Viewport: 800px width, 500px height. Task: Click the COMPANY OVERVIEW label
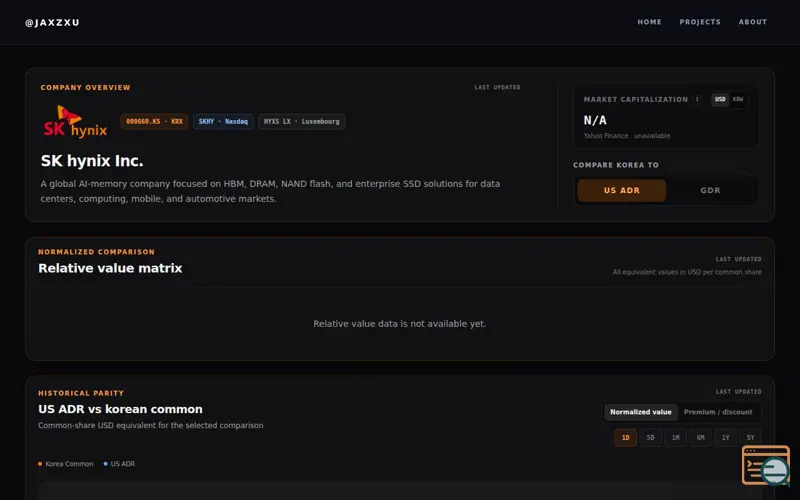85,88
